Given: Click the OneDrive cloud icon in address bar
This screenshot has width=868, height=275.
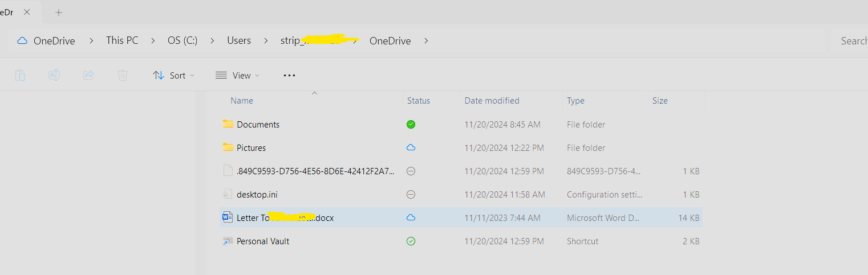Looking at the screenshot, I should (x=22, y=40).
